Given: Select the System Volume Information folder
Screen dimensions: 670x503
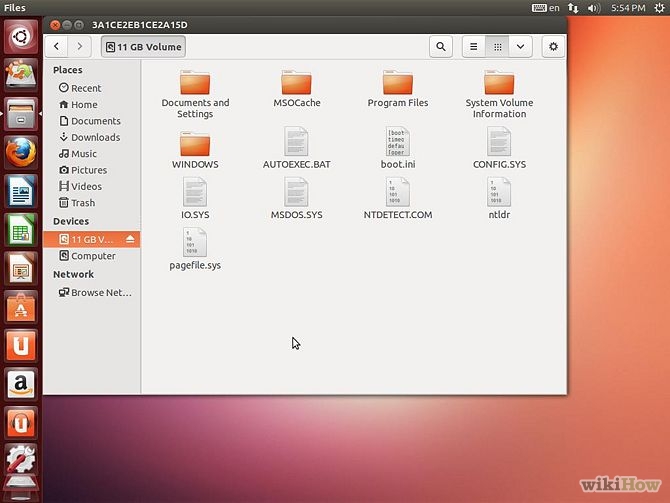Looking at the screenshot, I should pyautogui.click(x=499, y=94).
